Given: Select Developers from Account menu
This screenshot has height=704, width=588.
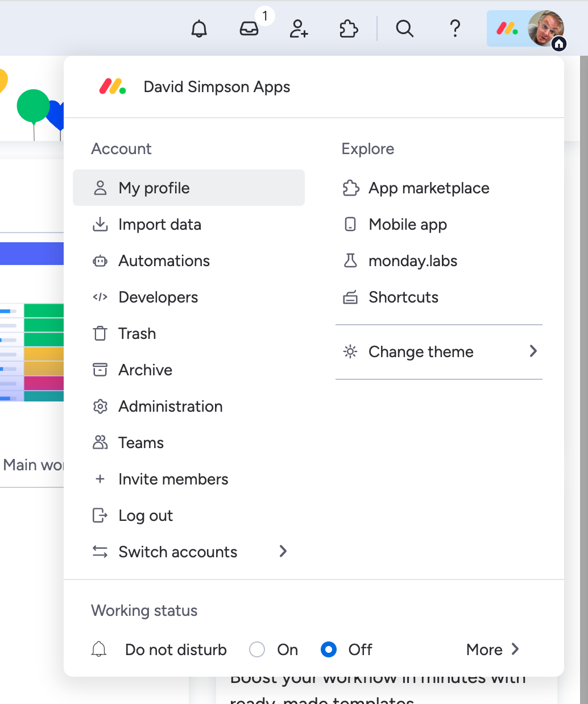Looking at the screenshot, I should click(x=158, y=297).
